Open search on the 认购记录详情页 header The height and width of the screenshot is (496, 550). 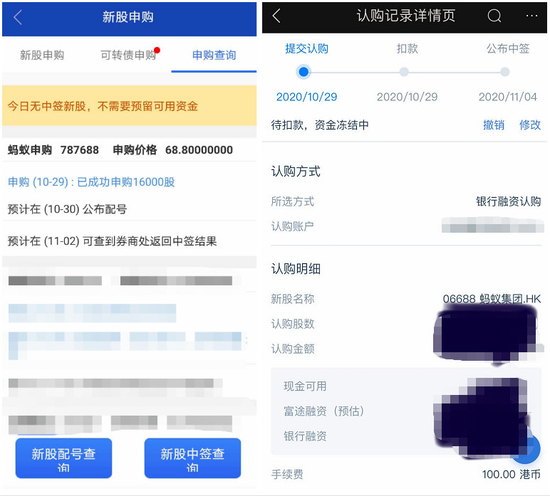[494, 16]
